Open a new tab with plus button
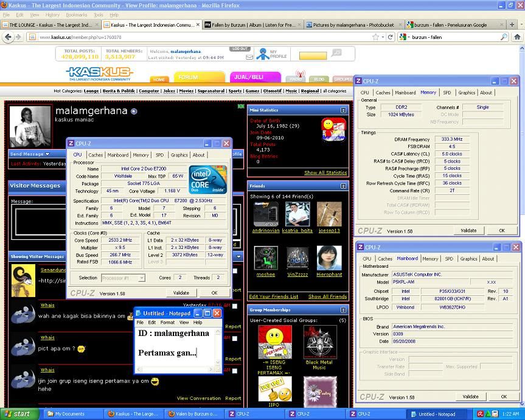Image resolution: width=525 pixels, height=420 pixels. [x=512, y=24]
